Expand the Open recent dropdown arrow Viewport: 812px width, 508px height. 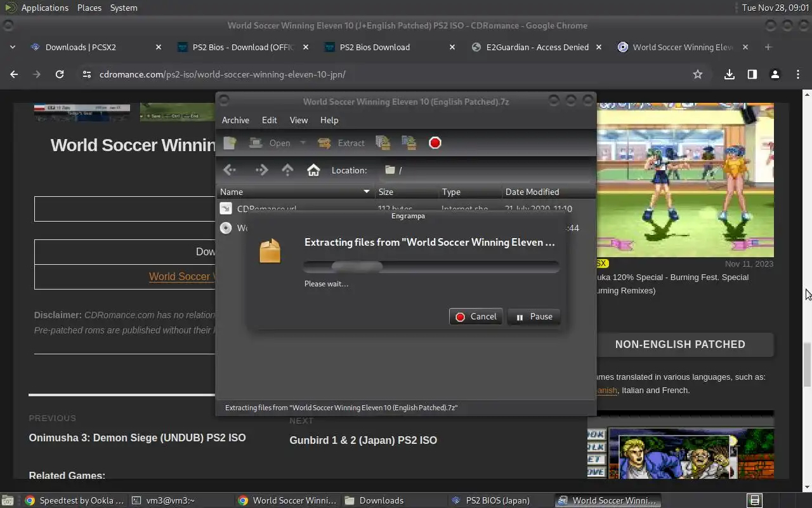click(303, 143)
